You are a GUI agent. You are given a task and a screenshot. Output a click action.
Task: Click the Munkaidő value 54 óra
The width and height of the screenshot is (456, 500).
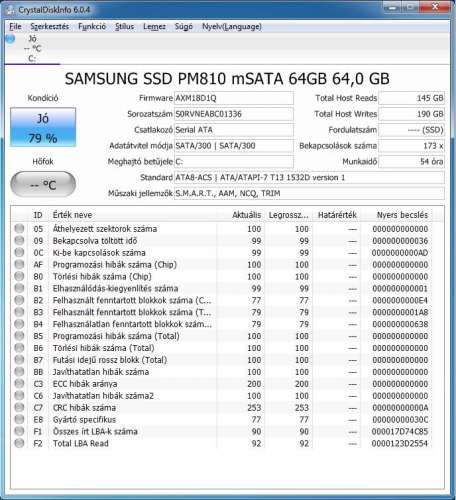pos(412,162)
